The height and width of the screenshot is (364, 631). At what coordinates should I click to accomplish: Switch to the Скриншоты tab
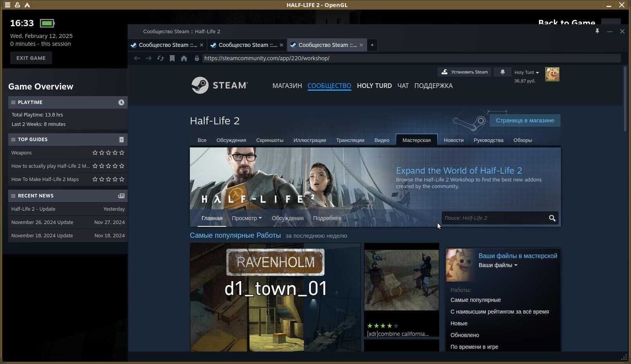point(270,140)
